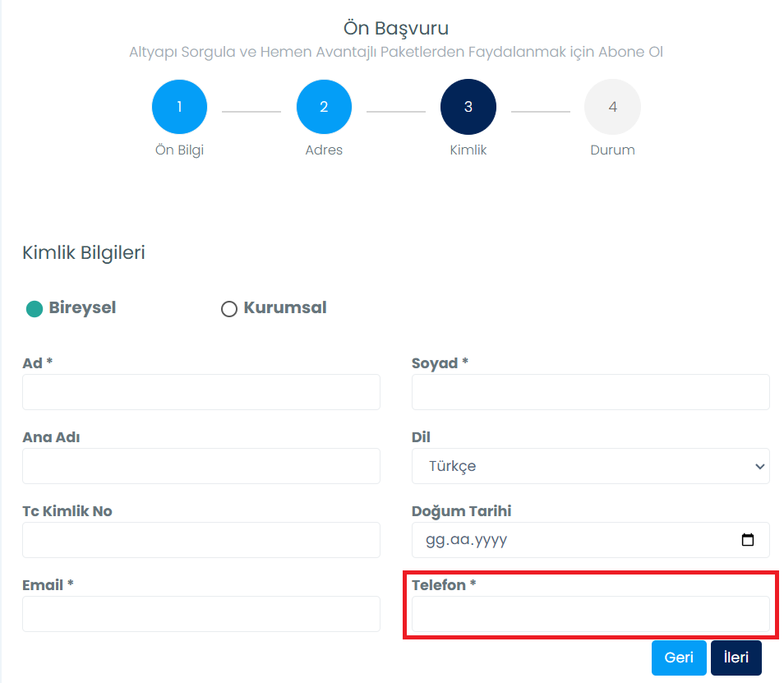Click into the Ana Adı field

[201, 466]
